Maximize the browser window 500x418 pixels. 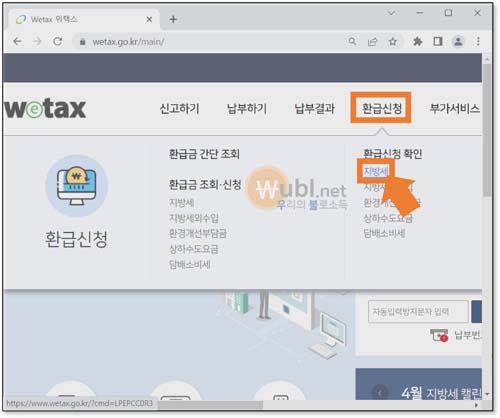click(448, 13)
